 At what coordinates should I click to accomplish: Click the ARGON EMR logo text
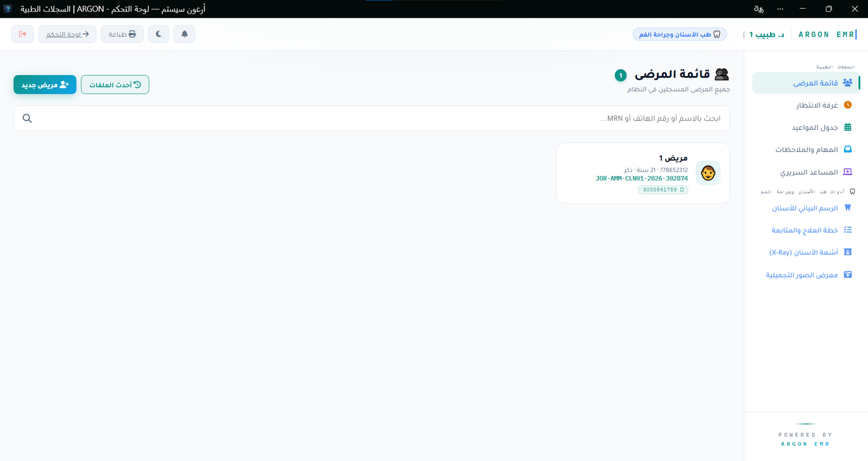(827, 34)
